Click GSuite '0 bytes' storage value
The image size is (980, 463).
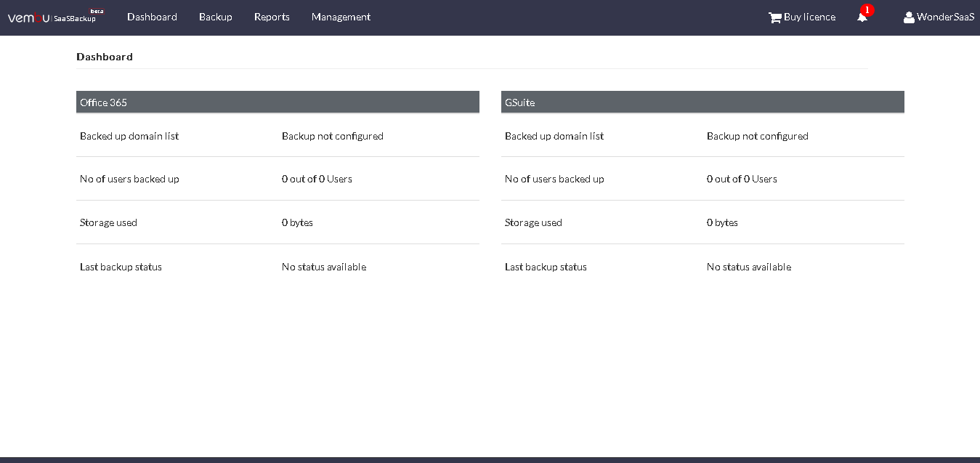722,222
